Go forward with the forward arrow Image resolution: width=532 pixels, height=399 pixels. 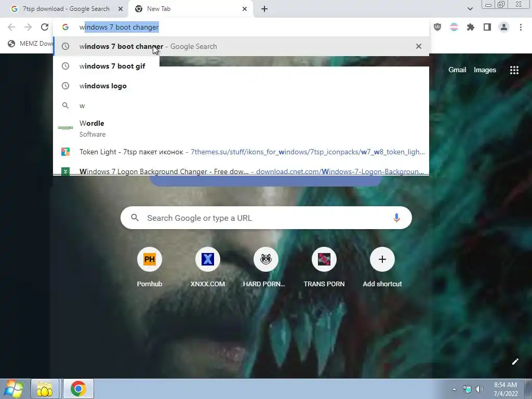[28, 27]
